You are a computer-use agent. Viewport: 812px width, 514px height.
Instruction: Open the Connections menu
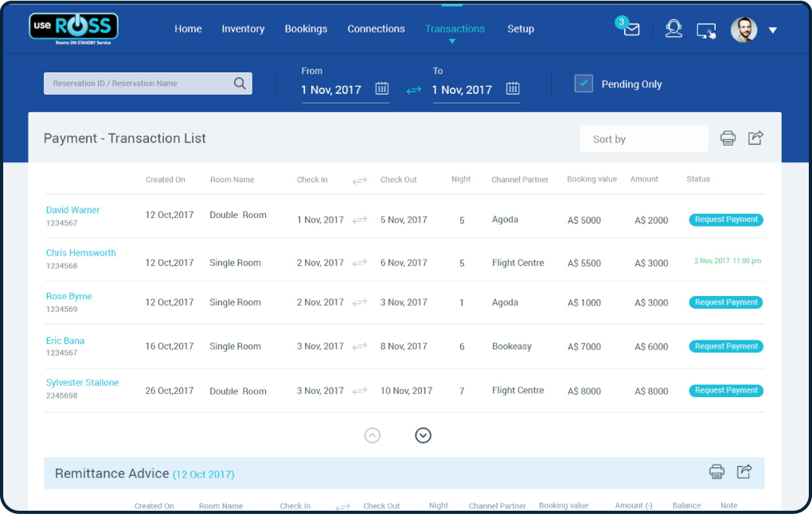(376, 29)
